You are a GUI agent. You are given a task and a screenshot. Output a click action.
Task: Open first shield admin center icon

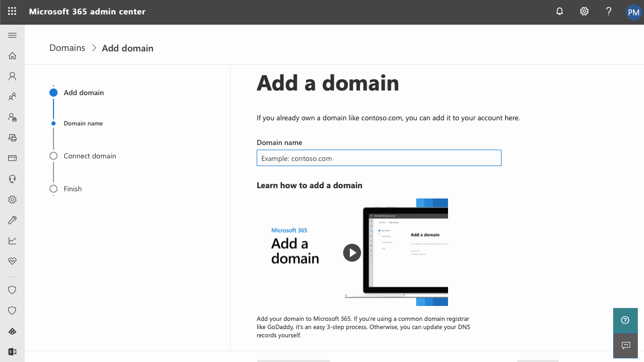pos(12,290)
